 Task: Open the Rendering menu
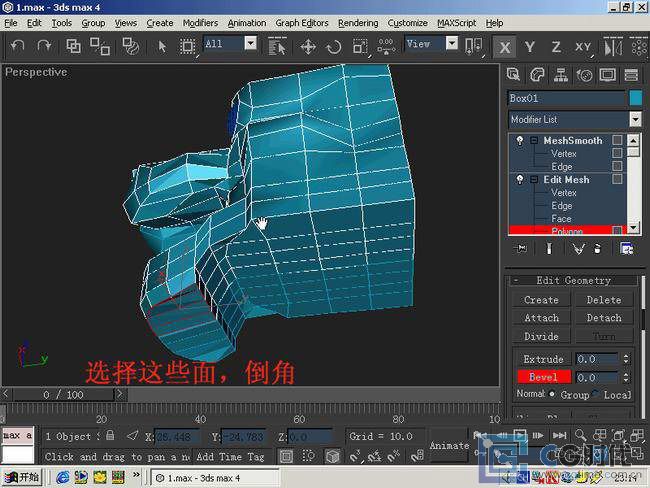click(x=358, y=23)
